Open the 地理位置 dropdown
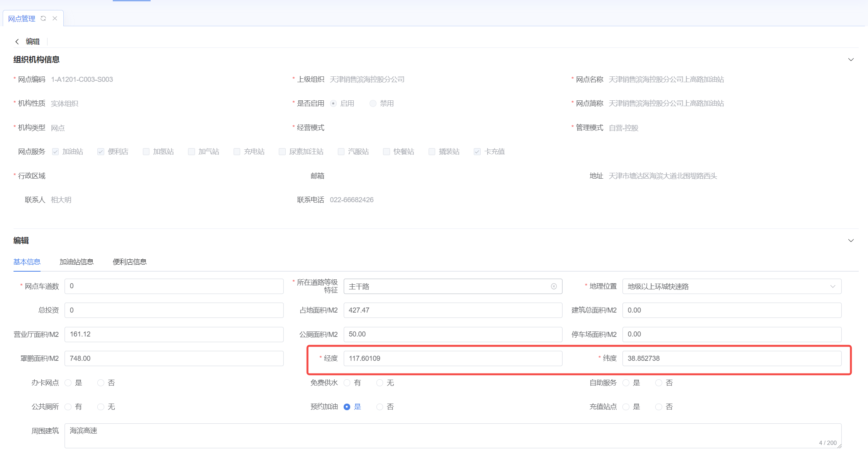 pyautogui.click(x=732, y=286)
